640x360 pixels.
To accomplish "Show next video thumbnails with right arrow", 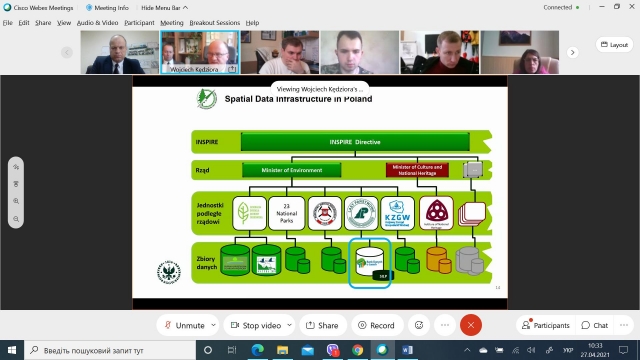I will point(572,52).
